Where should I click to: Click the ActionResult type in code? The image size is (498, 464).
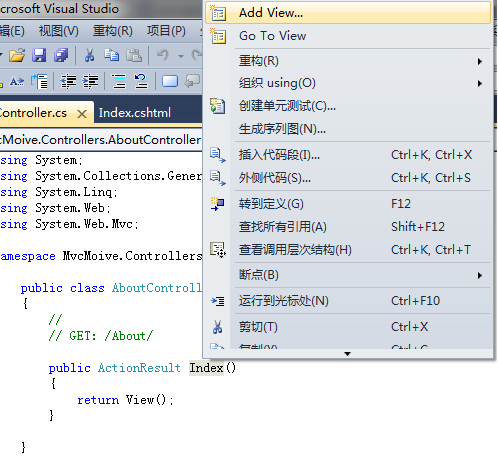click(139, 368)
